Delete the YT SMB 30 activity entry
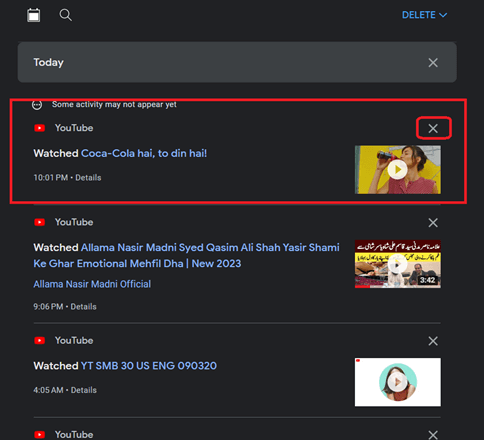The height and width of the screenshot is (440, 484). (433, 341)
